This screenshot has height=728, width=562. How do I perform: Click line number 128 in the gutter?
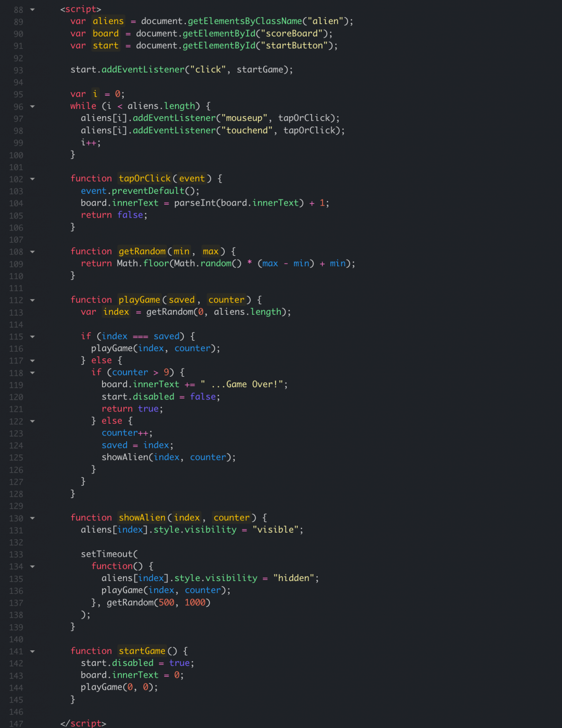click(x=16, y=494)
